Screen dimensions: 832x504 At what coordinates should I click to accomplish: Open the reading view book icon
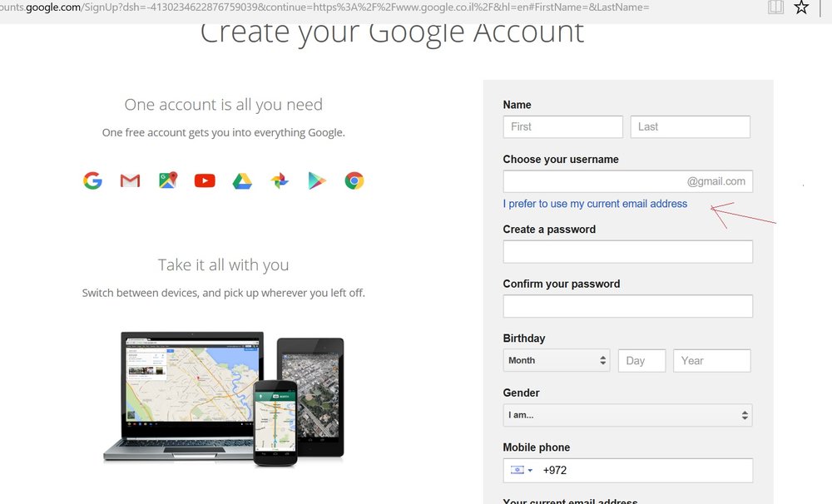click(775, 7)
